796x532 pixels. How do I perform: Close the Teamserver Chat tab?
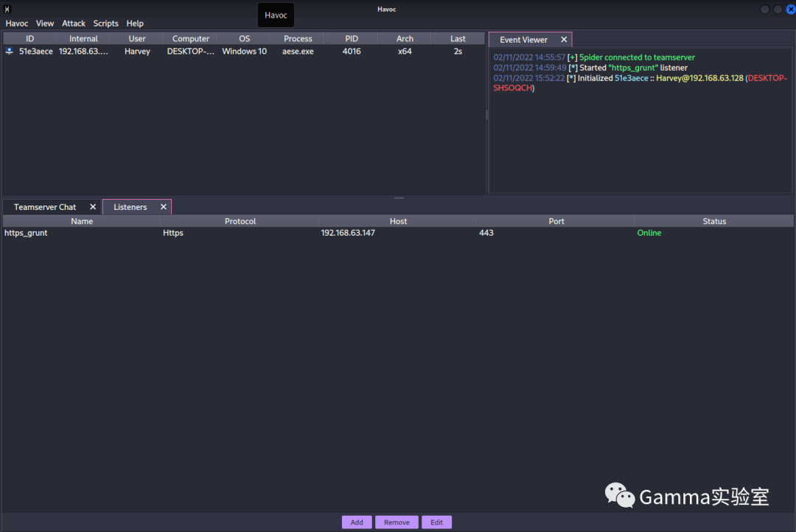coord(93,207)
